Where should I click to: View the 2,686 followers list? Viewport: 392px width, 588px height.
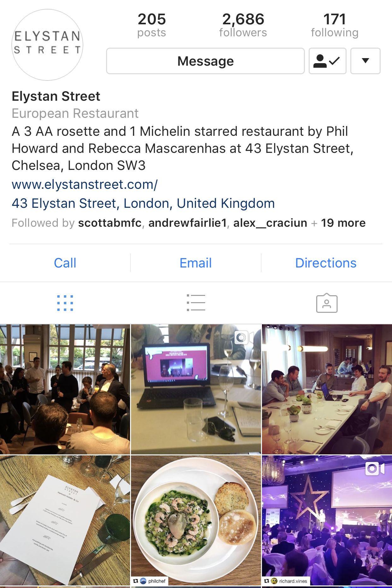pyautogui.click(x=243, y=25)
